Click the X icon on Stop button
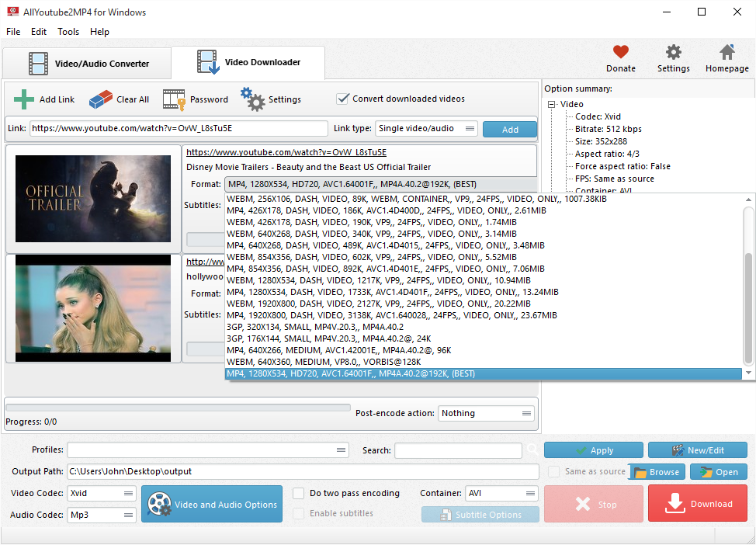The image size is (756, 545). tap(583, 504)
